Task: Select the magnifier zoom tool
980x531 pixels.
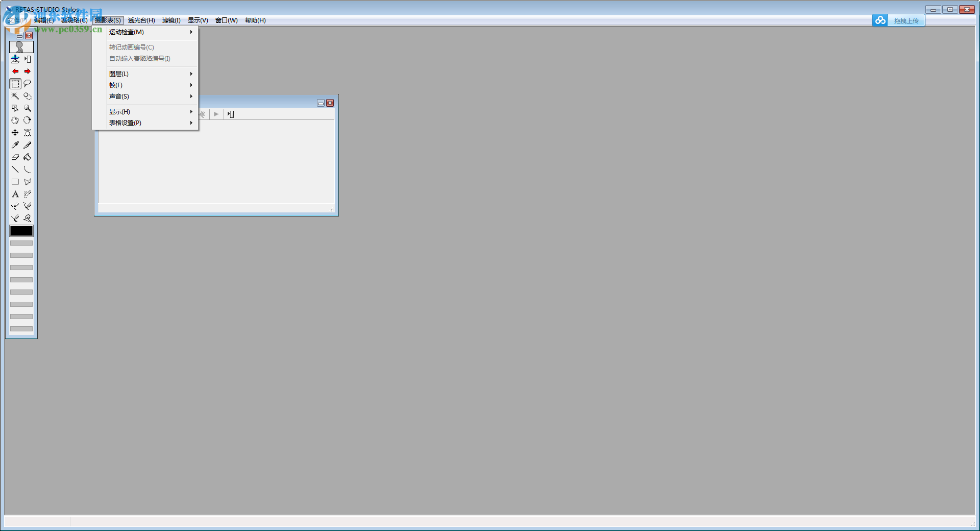Action: 28,108
